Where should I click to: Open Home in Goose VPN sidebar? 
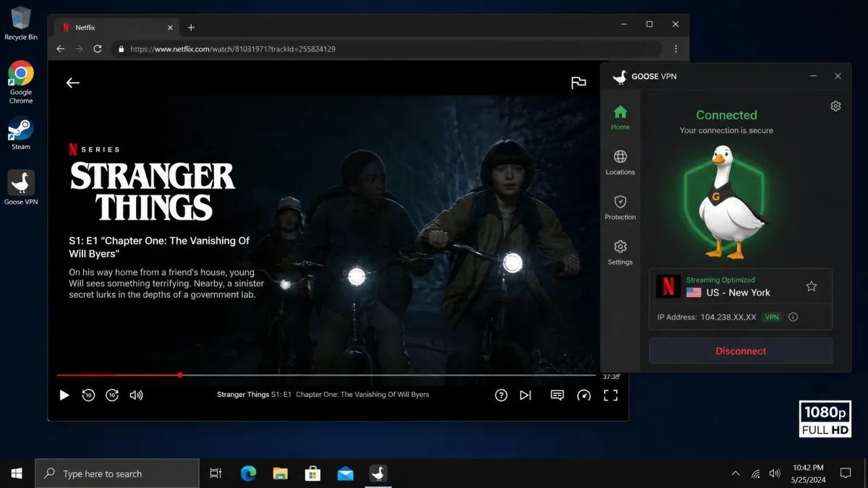(620, 117)
